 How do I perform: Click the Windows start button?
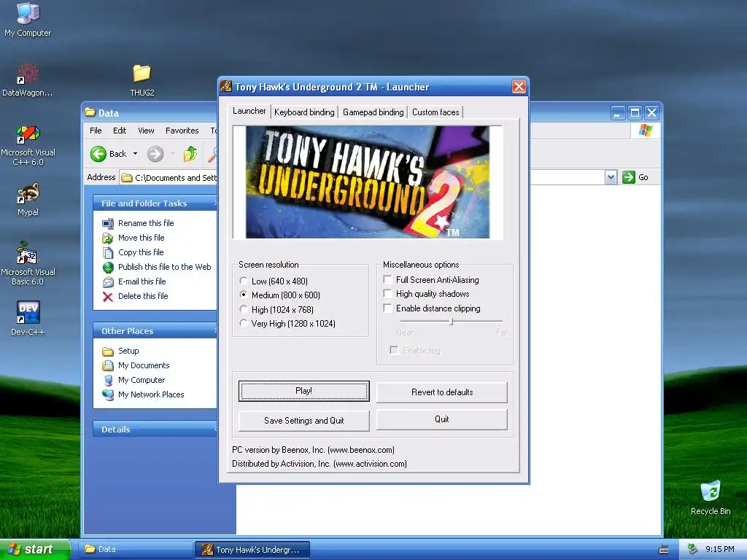(36, 549)
